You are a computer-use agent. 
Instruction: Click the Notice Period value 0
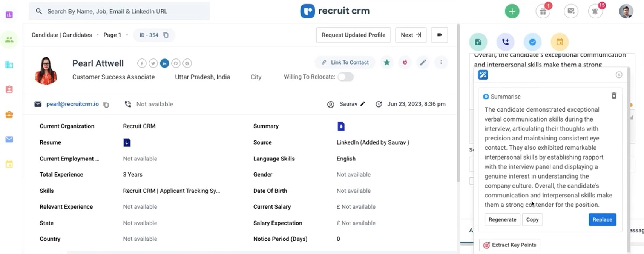tap(338, 239)
